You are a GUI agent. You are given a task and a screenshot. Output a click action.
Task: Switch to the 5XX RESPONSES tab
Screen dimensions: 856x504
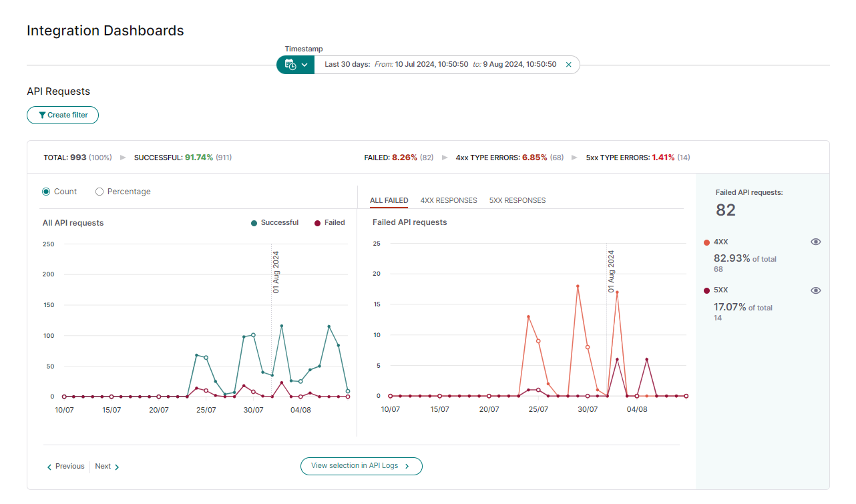point(517,200)
